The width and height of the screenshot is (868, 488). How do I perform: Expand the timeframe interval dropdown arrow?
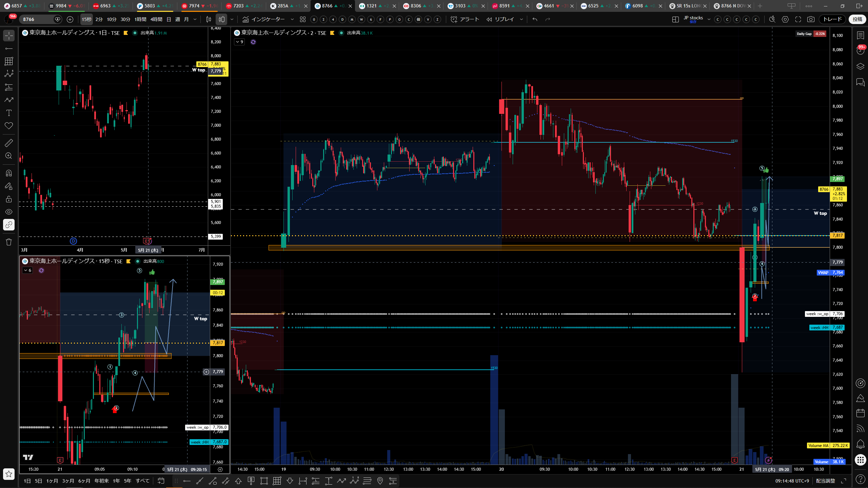pos(195,19)
